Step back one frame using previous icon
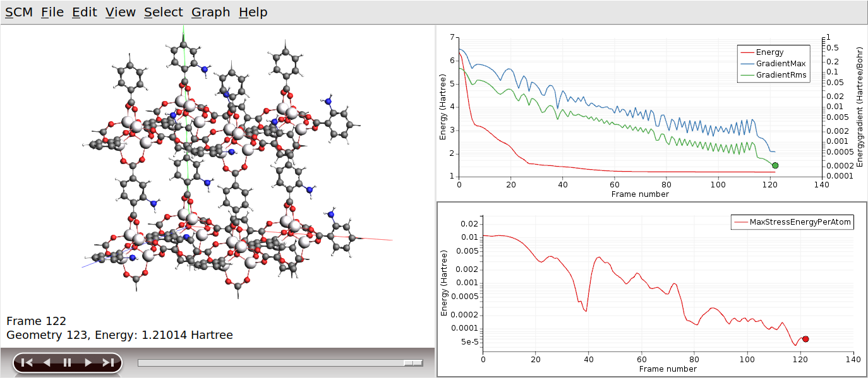 click(x=47, y=362)
